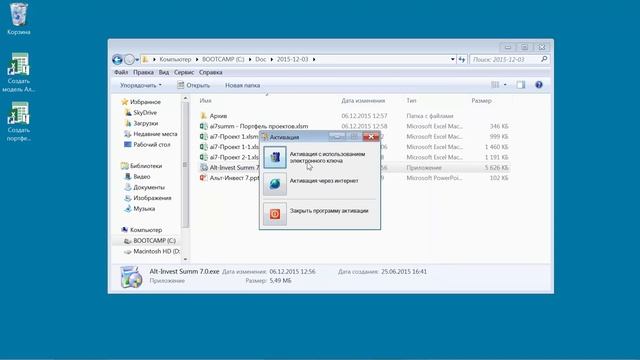
Task: Select Видео library in the navigation pane
Action: pyautogui.click(x=137, y=177)
